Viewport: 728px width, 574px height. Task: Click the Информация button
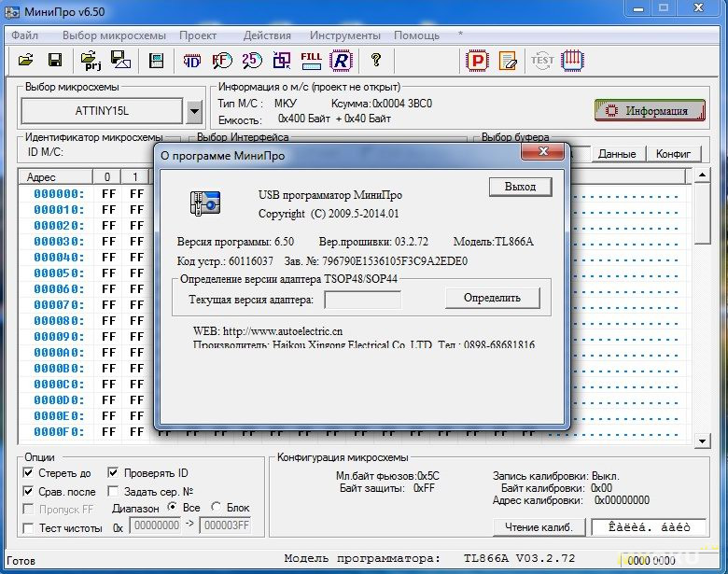pyautogui.click(x=650, y=110)
